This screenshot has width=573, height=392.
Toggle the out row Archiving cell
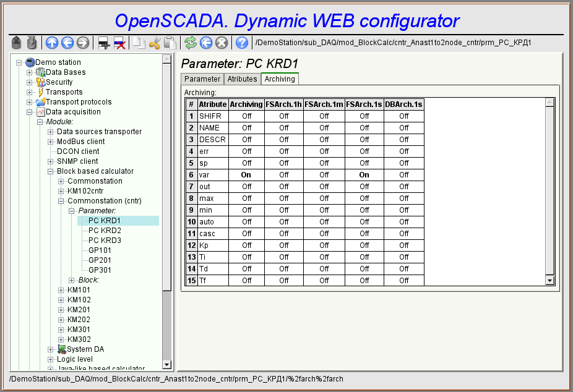tap(246, 187)
